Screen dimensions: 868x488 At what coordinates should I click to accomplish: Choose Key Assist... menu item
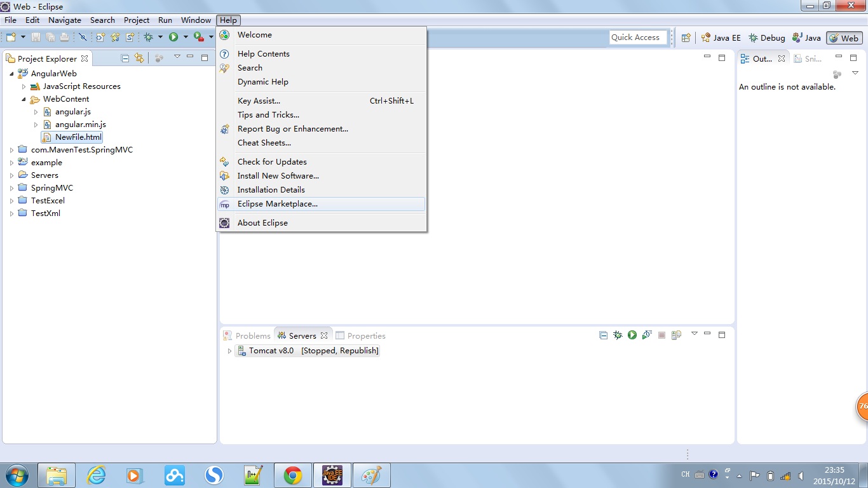point(322,101)
